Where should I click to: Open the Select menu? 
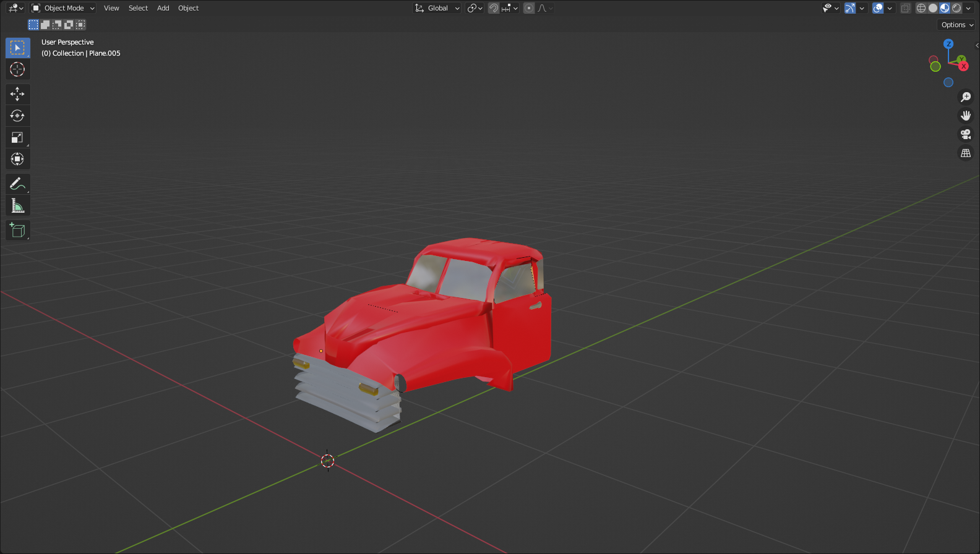click(x=138, y=8)
